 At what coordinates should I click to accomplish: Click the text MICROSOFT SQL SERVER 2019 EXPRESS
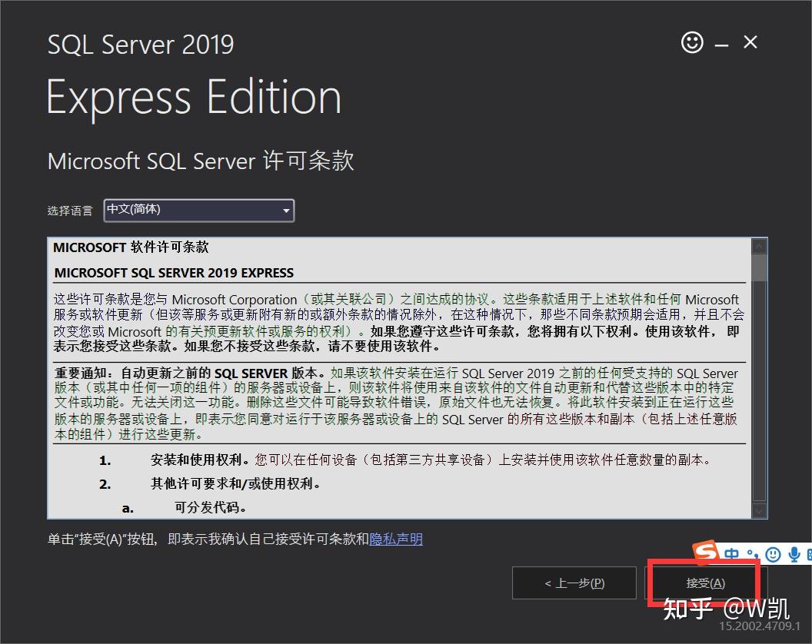174,273
